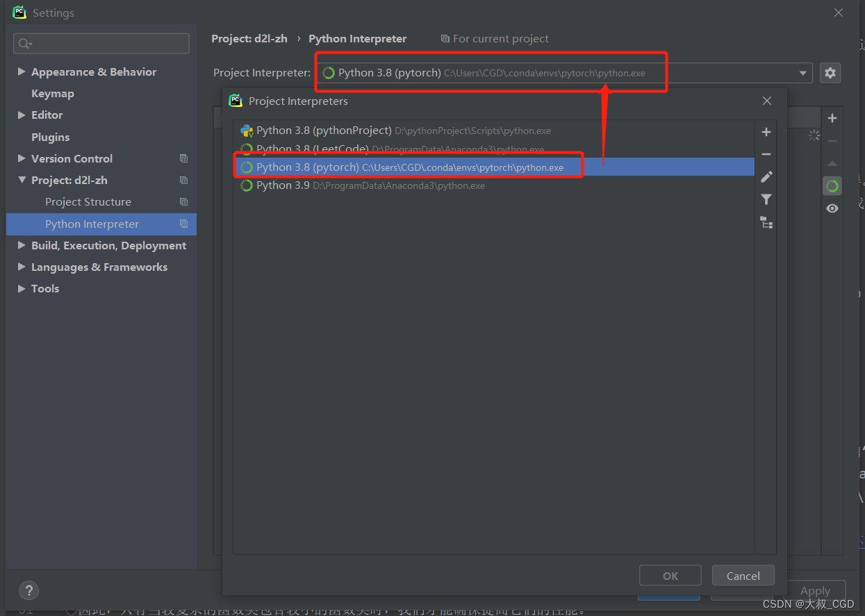The image size is (865, 616).
Task: Expand Tools settings section
Action: click(22, 288)
